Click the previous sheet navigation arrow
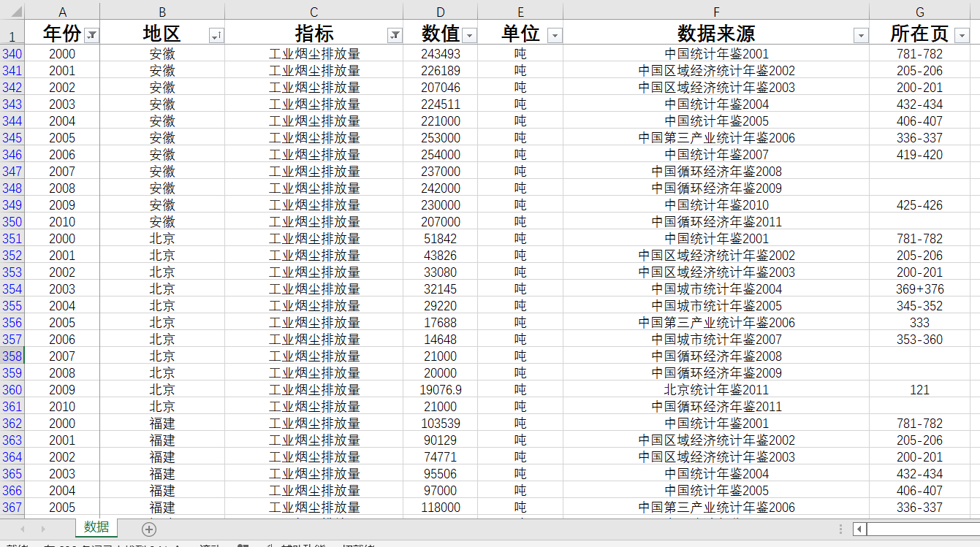Viewport: 980px width, 547px height. [23, 529]
